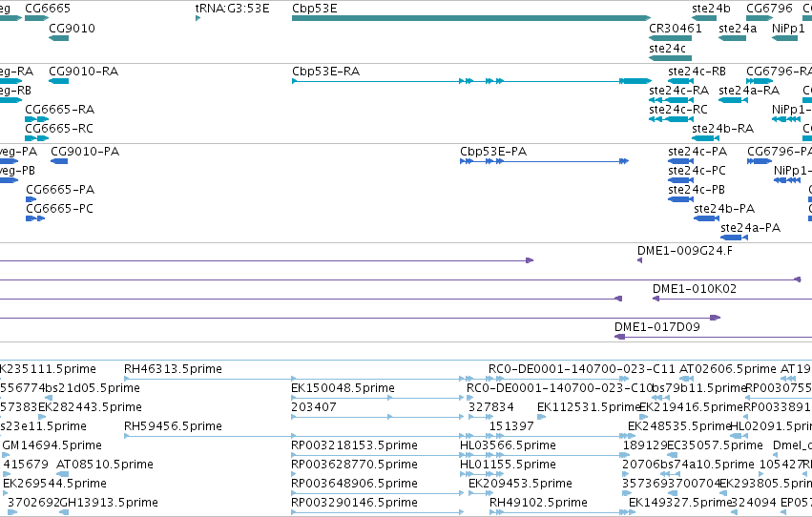Select the ste24b-PA protein
The image size is (812, 517).
(706, 218)
